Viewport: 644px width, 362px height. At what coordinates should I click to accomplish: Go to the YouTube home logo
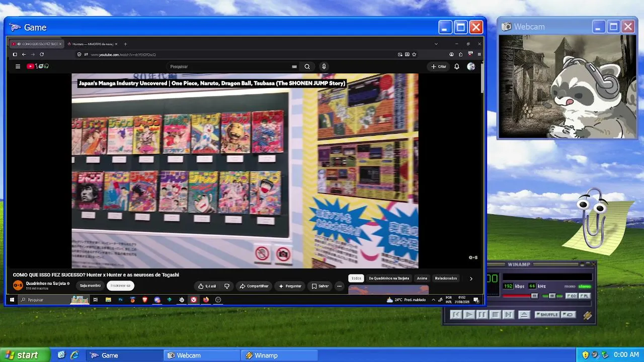pyautogui.click(x=38, y=66)
